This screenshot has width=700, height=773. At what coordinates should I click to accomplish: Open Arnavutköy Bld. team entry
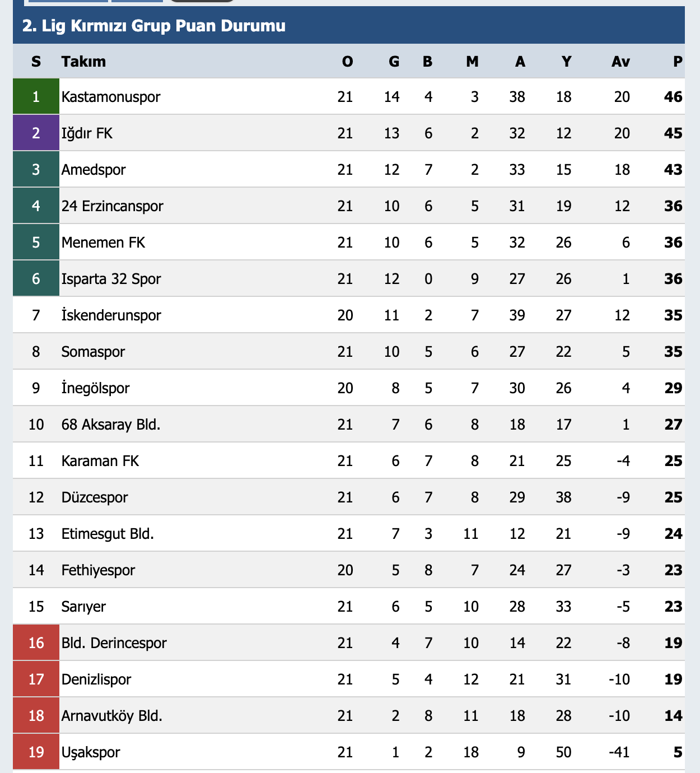pos(112,716)
